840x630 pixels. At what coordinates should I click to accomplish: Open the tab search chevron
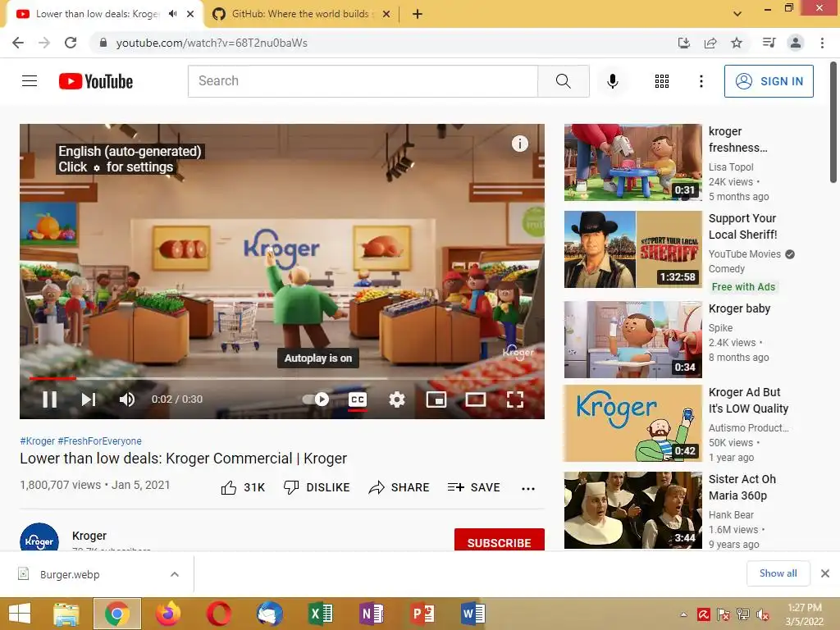(737, 14)
